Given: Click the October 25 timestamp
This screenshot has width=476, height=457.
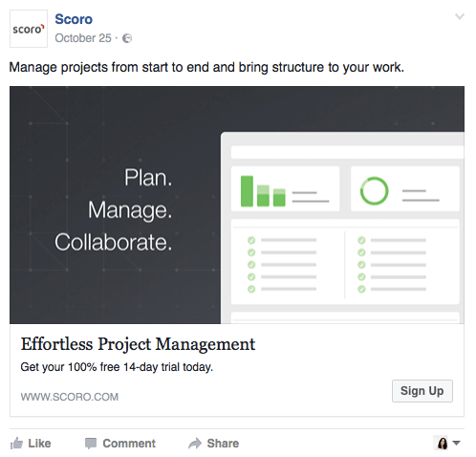Looking at the screenshot, I should pos(83,38).
